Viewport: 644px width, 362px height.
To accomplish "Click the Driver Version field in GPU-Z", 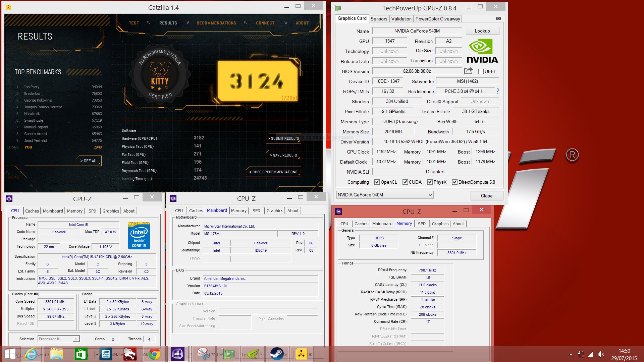I will coord(435,141).
